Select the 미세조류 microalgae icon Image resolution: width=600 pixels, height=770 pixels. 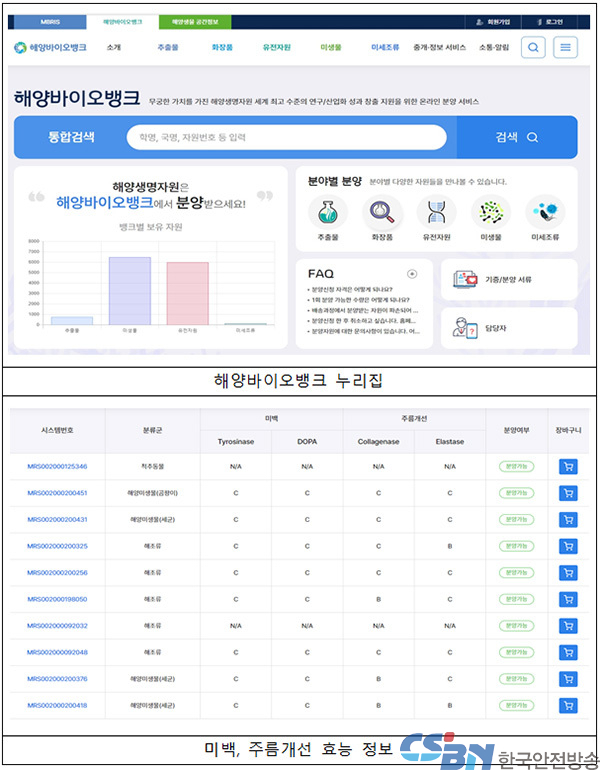coord(545,213)
